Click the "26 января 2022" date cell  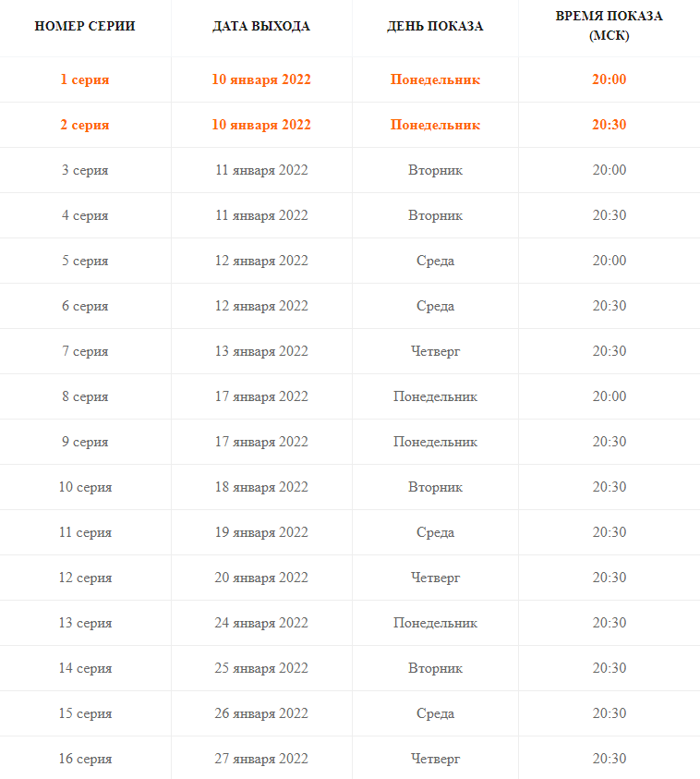[x=261, y=713]
